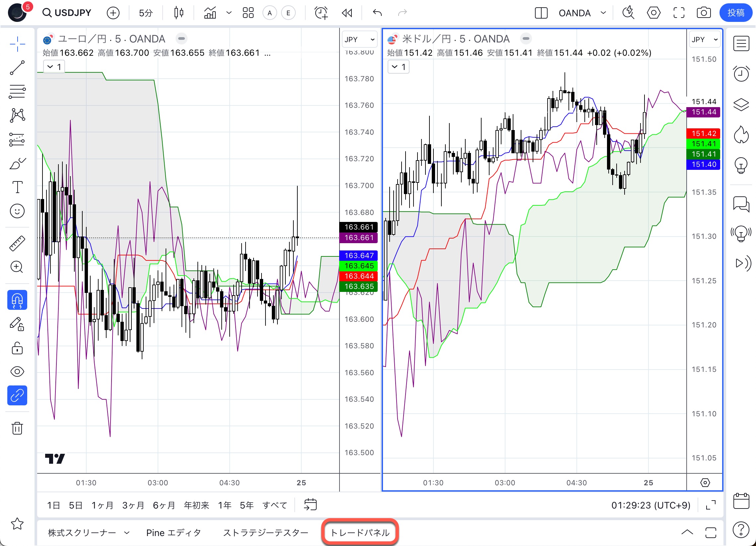The image size is (756, 546).
Task: Redo the last undone action
Action: click(x=403, y=13)
